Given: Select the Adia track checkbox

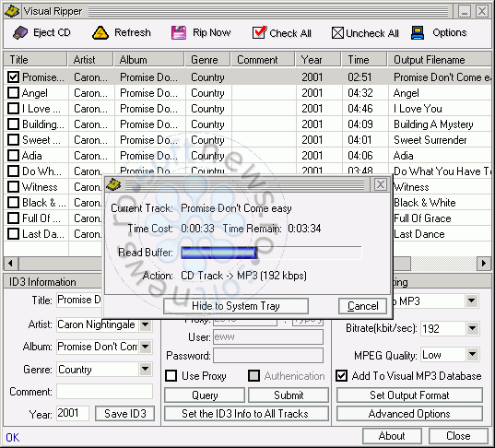Looking at the screenshot, I should pos(13,156).
